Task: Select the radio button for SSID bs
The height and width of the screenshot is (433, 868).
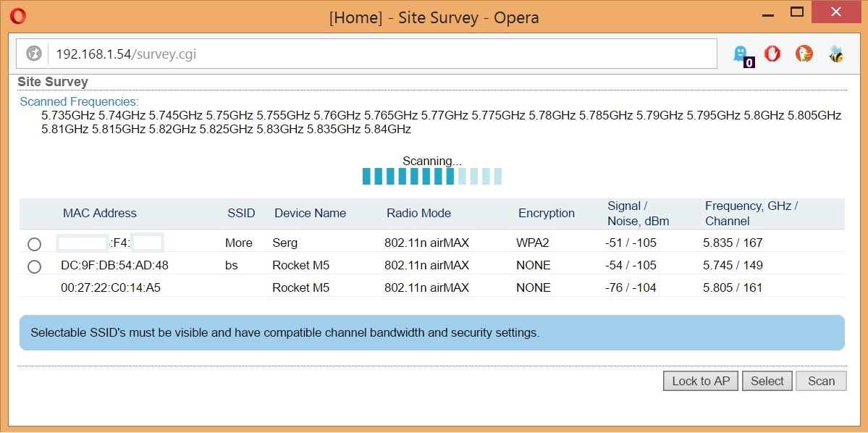Action: [x=34, y=267]
